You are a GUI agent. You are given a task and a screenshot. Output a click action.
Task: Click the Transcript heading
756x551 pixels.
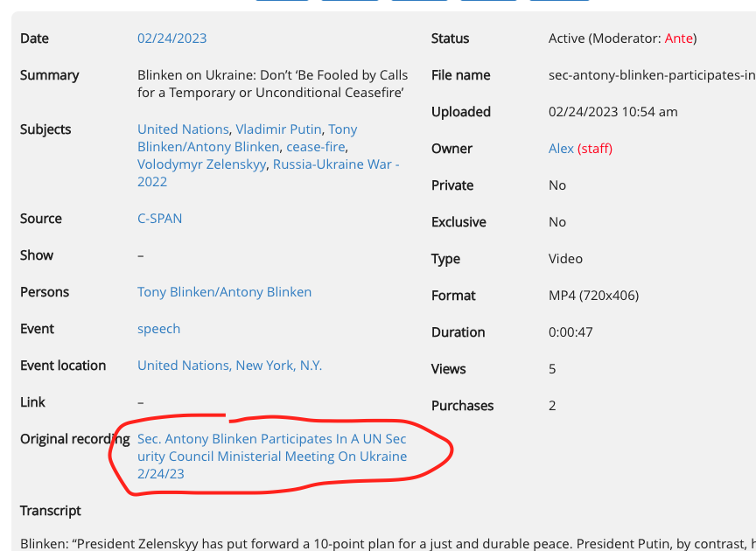(x=51, y=511)
